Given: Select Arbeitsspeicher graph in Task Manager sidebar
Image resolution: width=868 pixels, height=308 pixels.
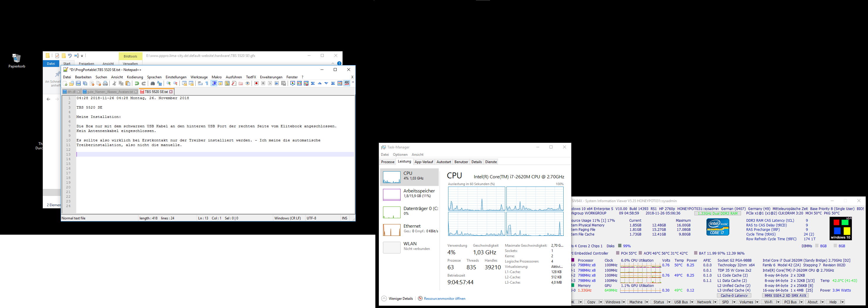Looking at the screenshot, I should click(409, 194).
